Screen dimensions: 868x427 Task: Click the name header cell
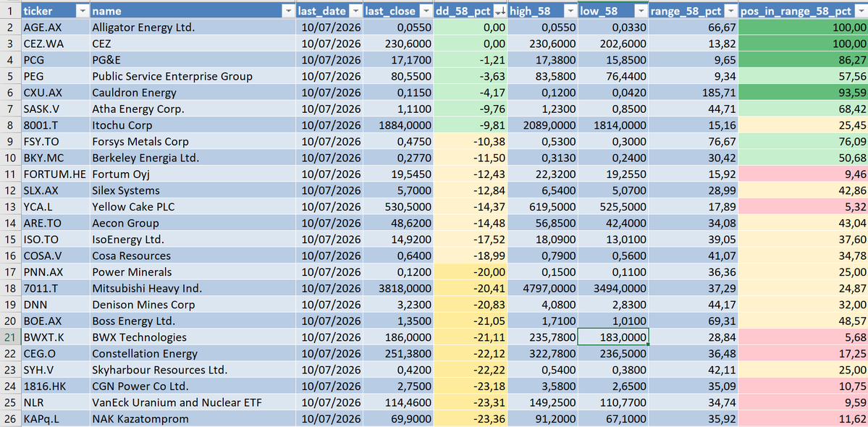pos(193,11)
